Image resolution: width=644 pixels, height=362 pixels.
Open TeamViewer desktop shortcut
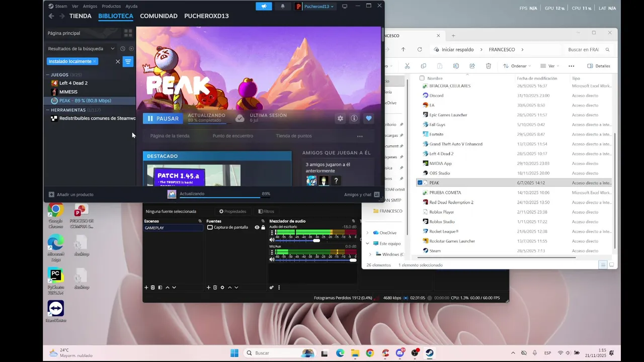pyautogui.click(x=56, y=311)
